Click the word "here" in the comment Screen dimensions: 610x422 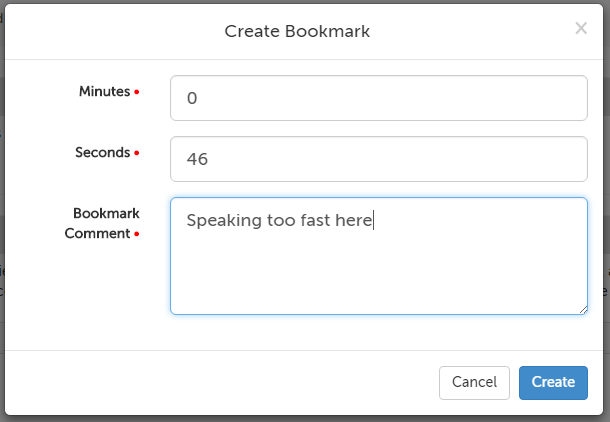(355, 221)
